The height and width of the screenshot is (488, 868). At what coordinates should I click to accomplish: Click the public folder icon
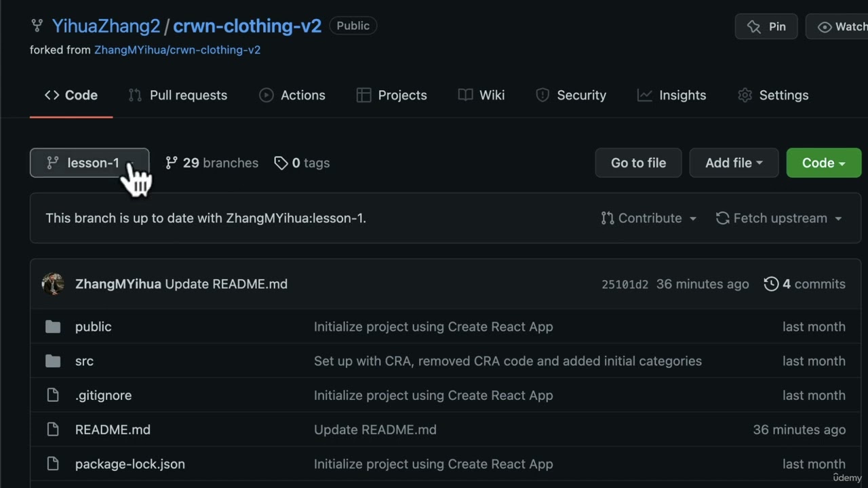point(53,327)
